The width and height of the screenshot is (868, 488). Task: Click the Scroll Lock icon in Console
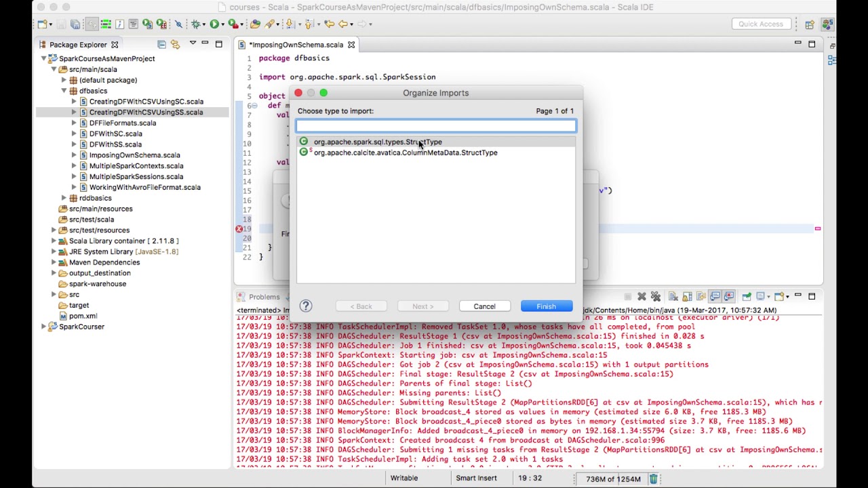point(687,296)
